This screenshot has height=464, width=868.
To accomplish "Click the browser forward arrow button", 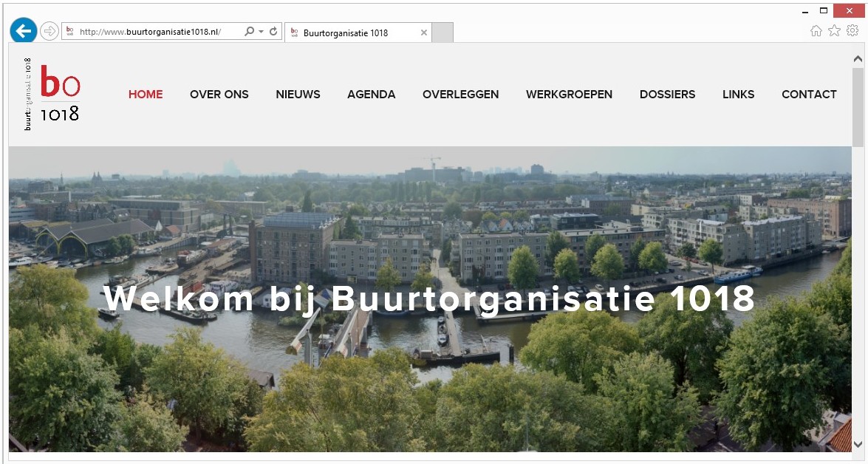I will click(x=49, y=31).
